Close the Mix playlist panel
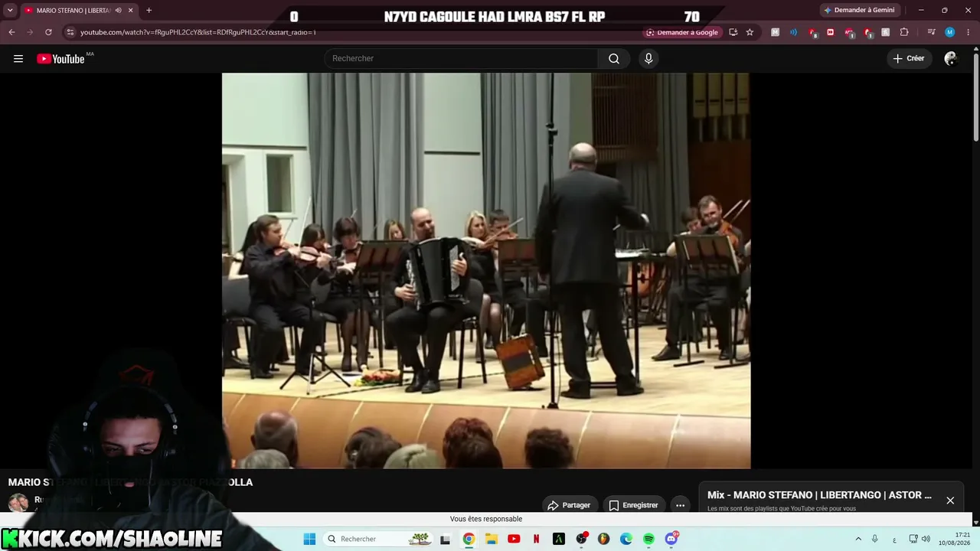This screenshot has width=980, height=551. [x=950, y=500]
